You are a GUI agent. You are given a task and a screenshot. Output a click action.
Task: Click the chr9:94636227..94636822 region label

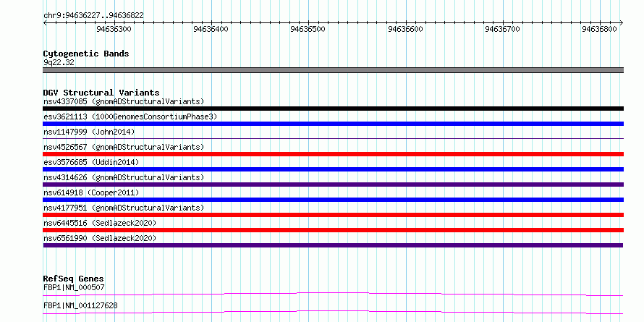pyautogui.click(x=93, y=16)
